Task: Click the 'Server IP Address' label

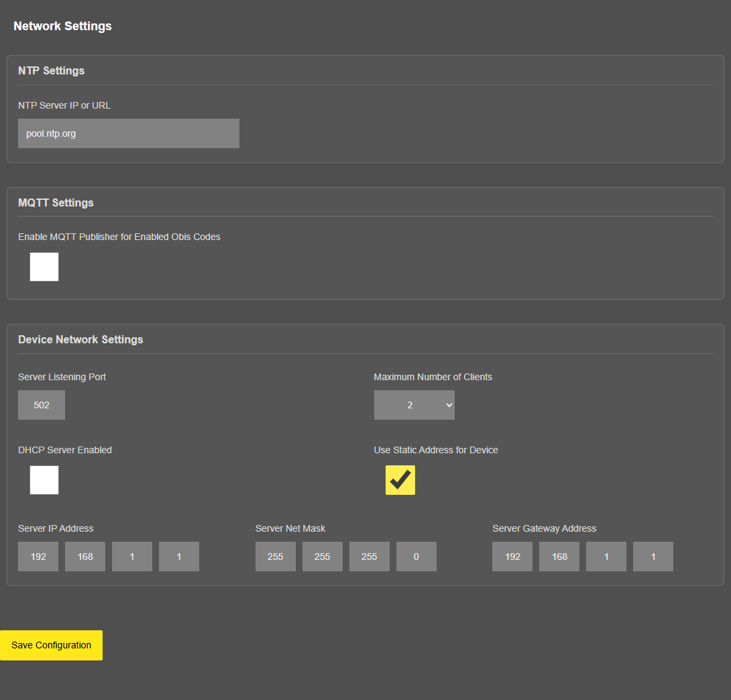Action: pyautogui.click(x=56, y=528)
